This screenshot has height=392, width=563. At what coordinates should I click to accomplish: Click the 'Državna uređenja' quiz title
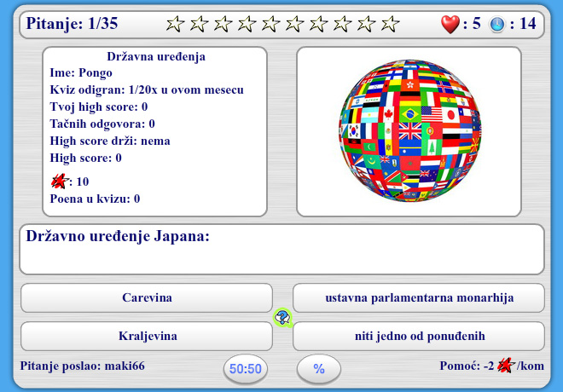pyautogui.click(x=156, y=56)
